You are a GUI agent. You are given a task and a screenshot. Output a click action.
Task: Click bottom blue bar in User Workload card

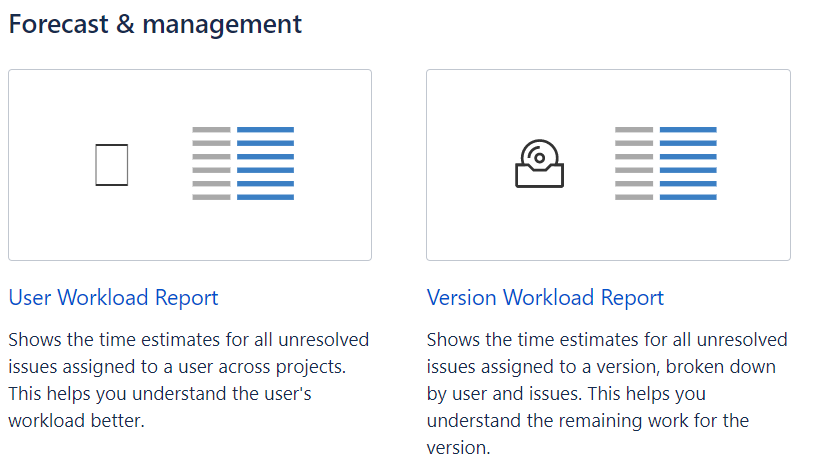265,197
